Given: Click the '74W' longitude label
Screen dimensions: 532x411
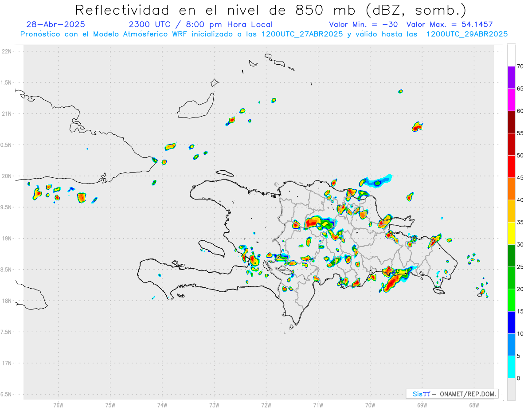Looking at the screenshot, I should pyautogui.click(x=162, y=405).
